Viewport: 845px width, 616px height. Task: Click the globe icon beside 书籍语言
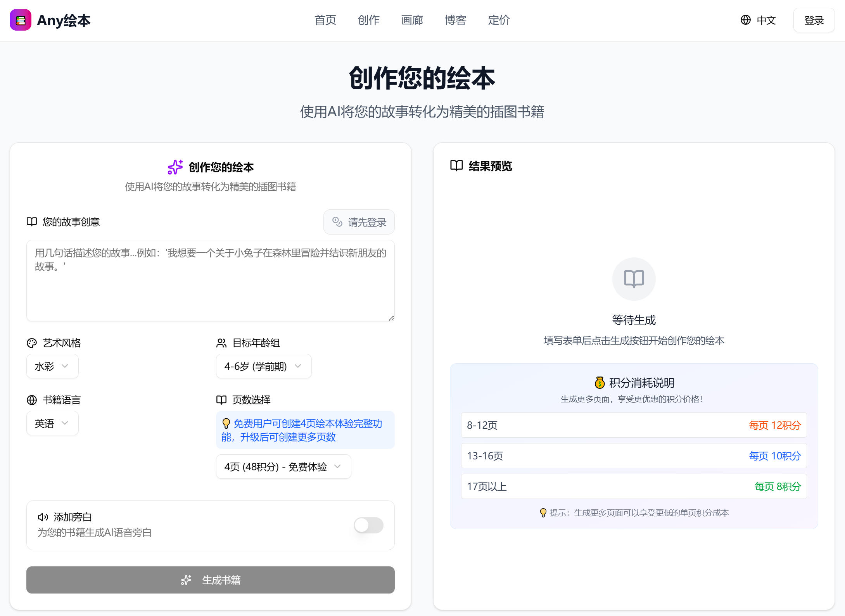coord(31,400)
